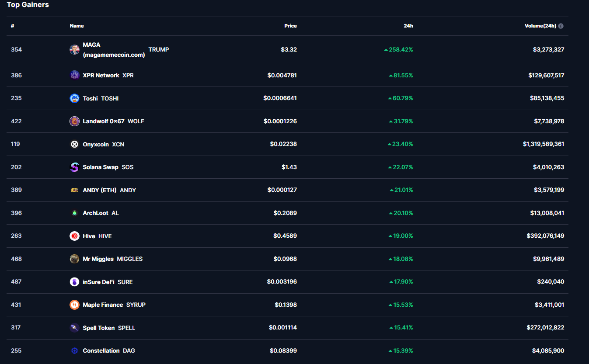Open the Landwolf 0x67 coin page
This screenshot has height=364, width=589.
(104, 121)
